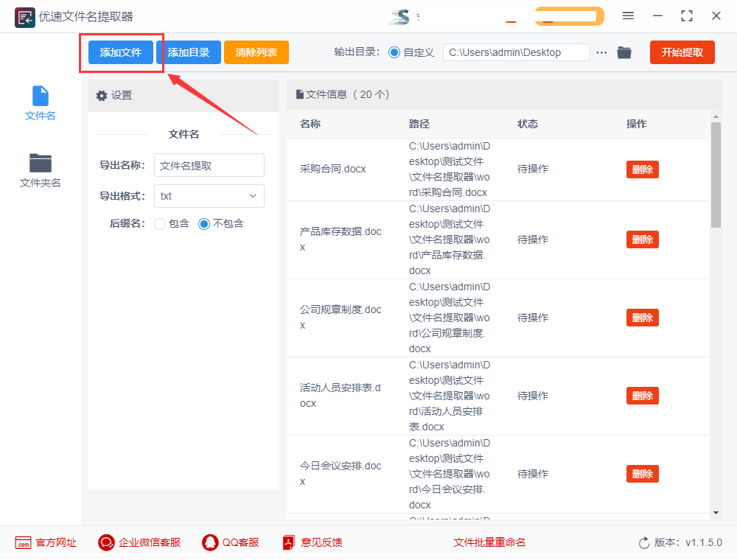Delete the 公司规章制度.docx row
Viewport: 737px width, 560px height.
click(643, 318)
